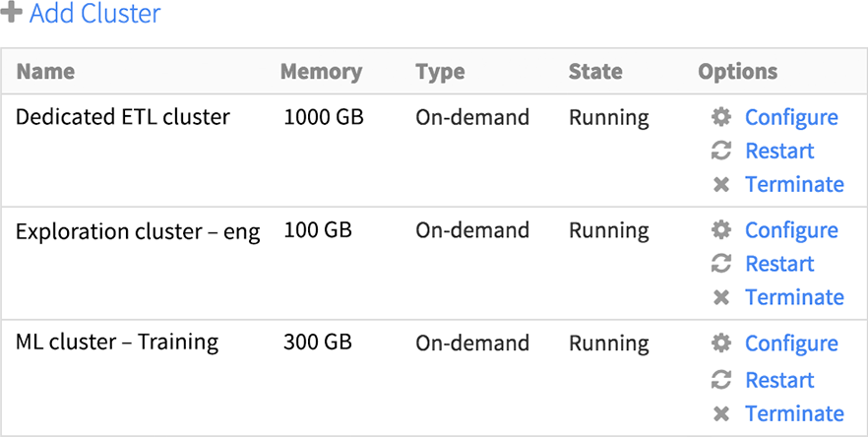This screenshot has height=437, width=868.
Task: Click gear icon for Exploration cluster
Action: click(x=721, y=230)
